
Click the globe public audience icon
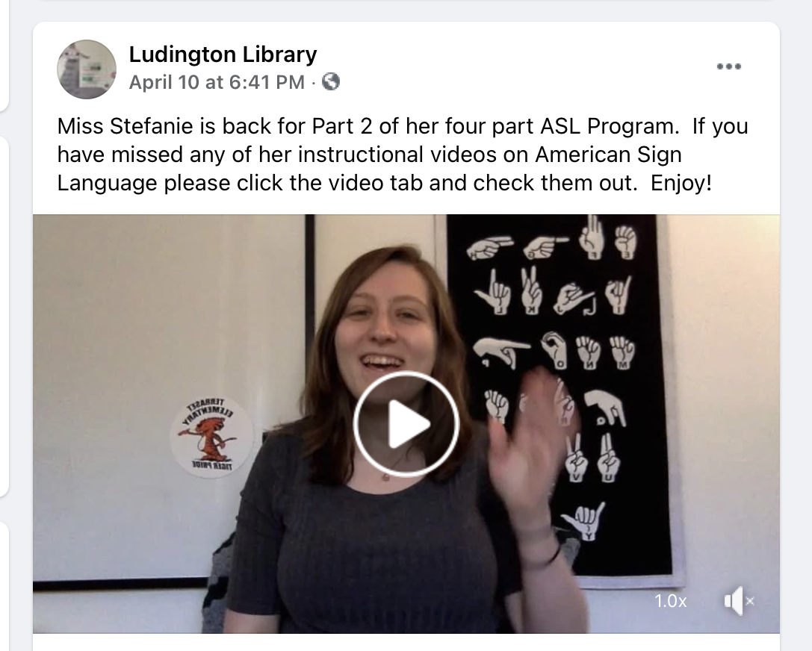[x=331, y=82]
